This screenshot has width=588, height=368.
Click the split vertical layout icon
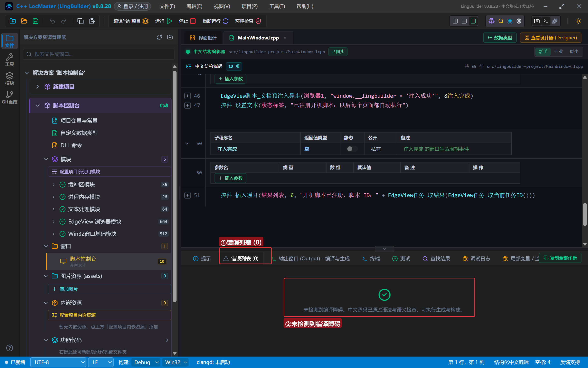tap(455, 21)
